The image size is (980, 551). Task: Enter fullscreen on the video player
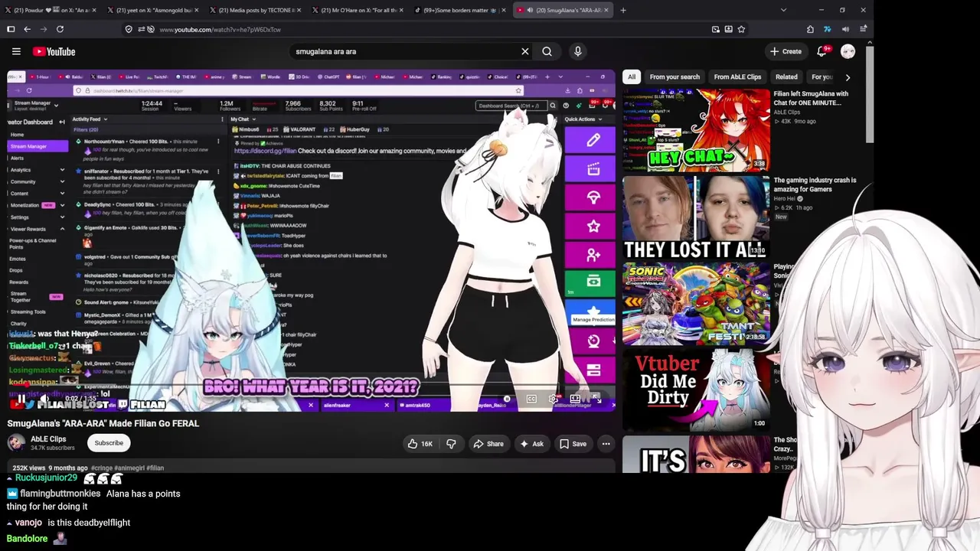point(597,399)
